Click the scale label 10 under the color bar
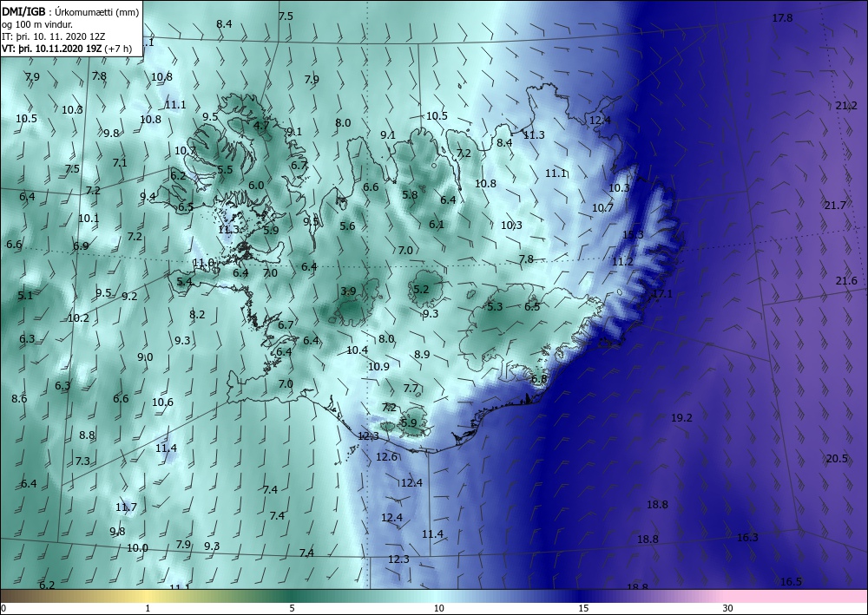The height and width of the screenshot is (615, 868). (439, 608)
